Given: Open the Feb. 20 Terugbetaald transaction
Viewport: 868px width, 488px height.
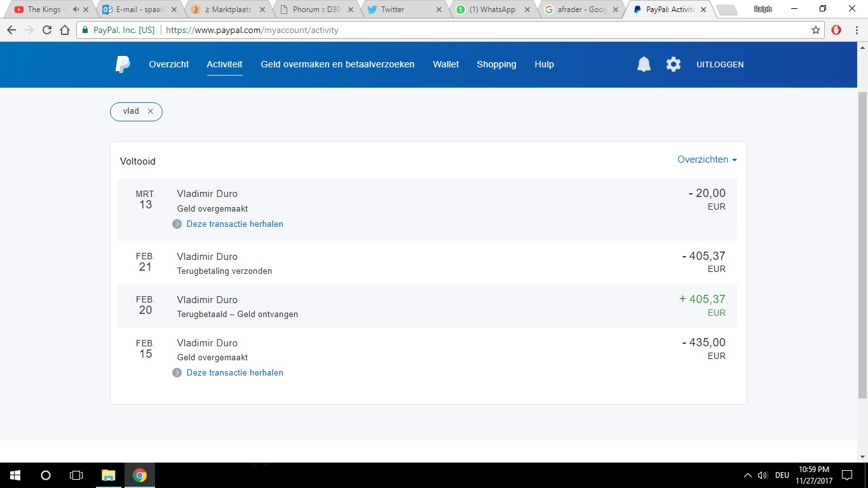Looking at the screenshot, I should (x=427, y=306).
